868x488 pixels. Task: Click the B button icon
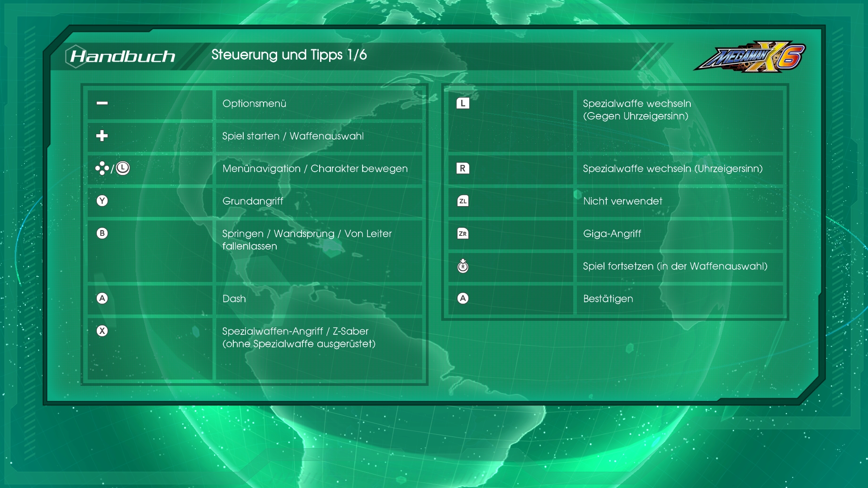102,233
